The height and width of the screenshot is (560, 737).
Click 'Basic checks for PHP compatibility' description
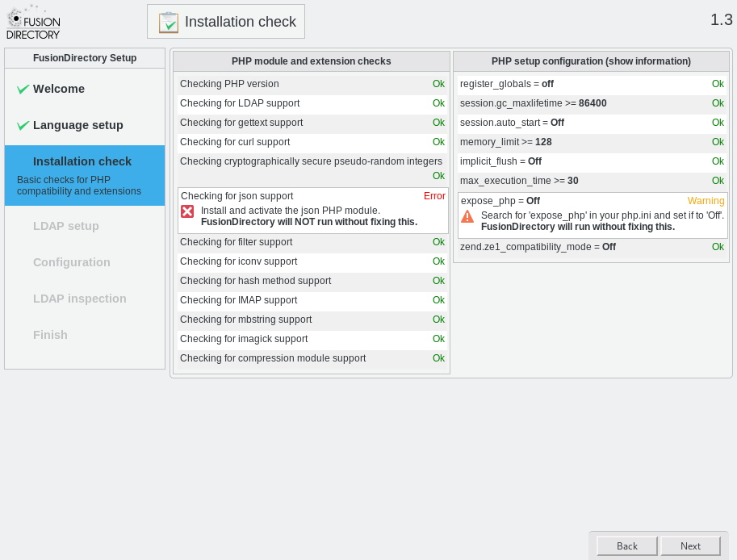79,186
